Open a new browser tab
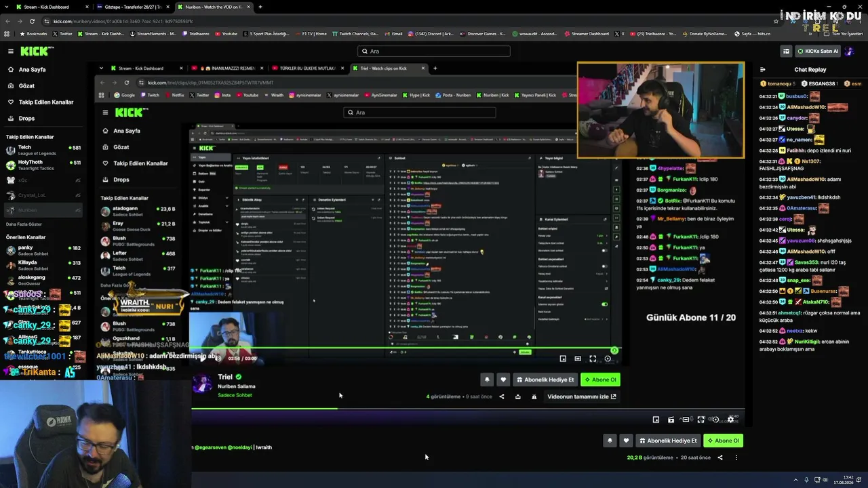This screenshot has height=488, width=868. (x=260, y=7)
